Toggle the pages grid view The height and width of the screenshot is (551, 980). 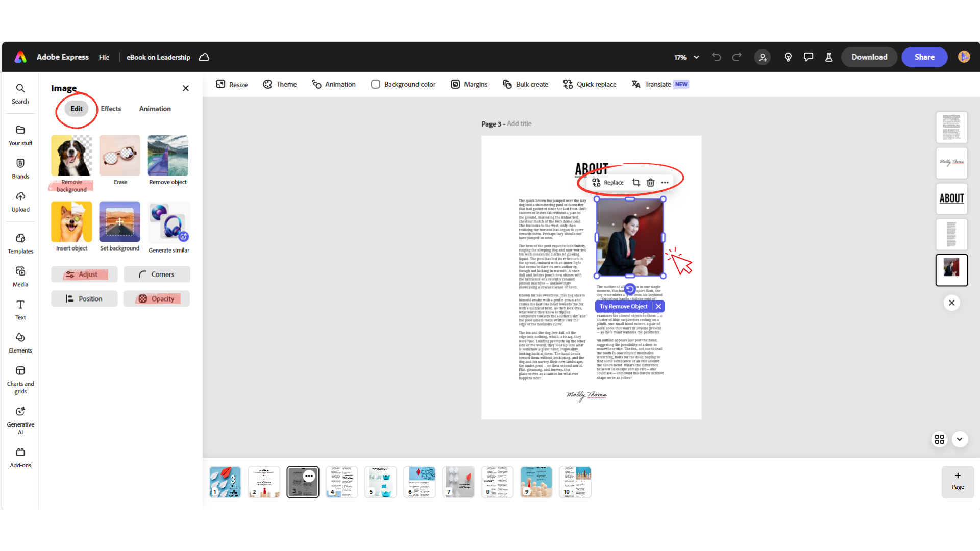click(x=940, y=439)
